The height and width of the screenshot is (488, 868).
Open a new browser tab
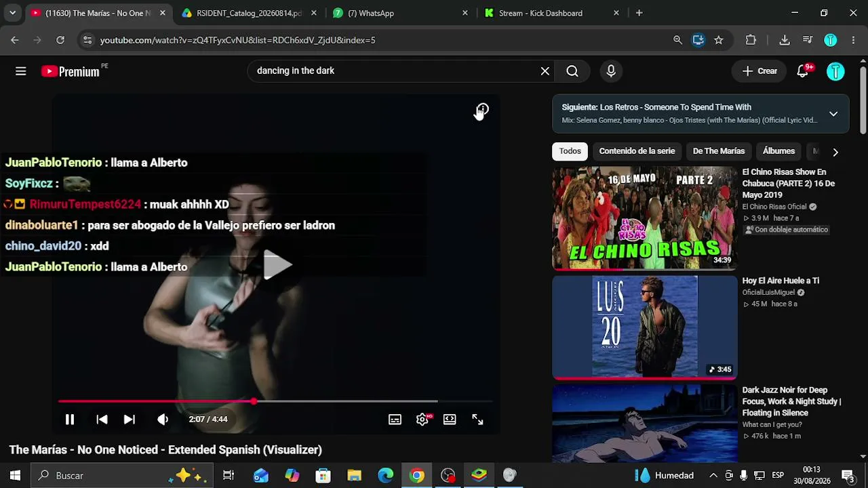[639, 13]
